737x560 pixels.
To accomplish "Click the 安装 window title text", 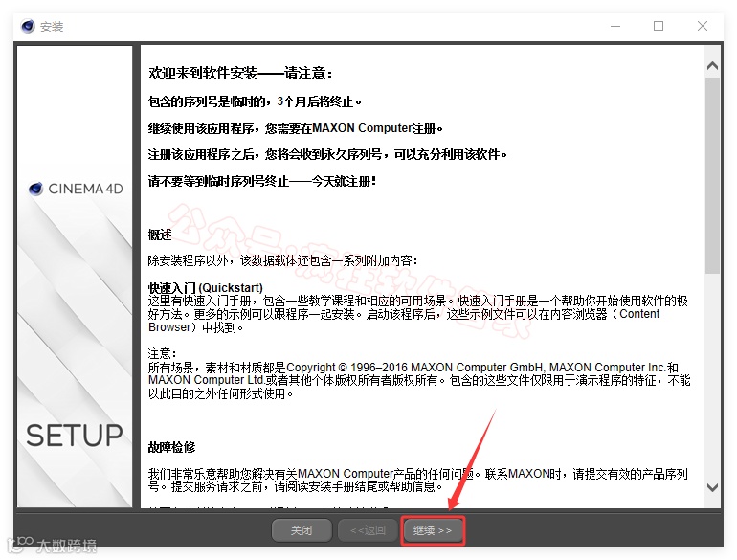I will point(52,27).
